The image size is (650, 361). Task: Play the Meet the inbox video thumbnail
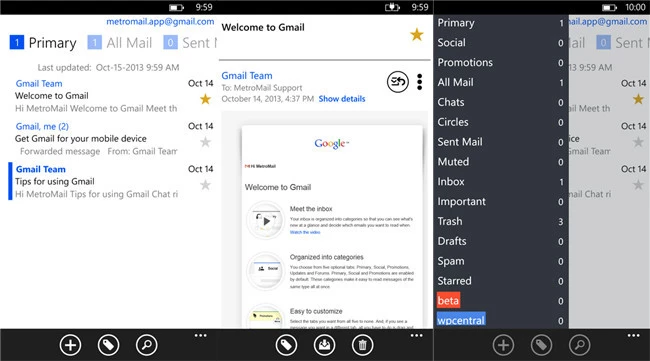[x=267, y=221]
